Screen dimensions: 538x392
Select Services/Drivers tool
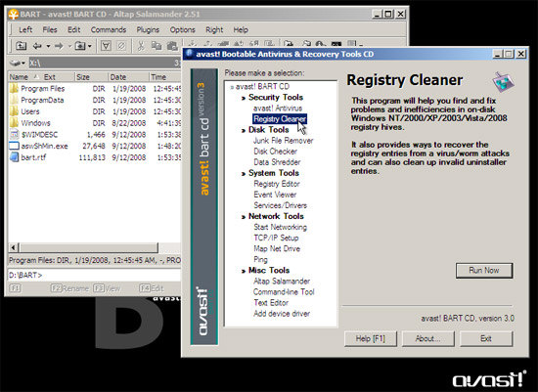point(281,205)
